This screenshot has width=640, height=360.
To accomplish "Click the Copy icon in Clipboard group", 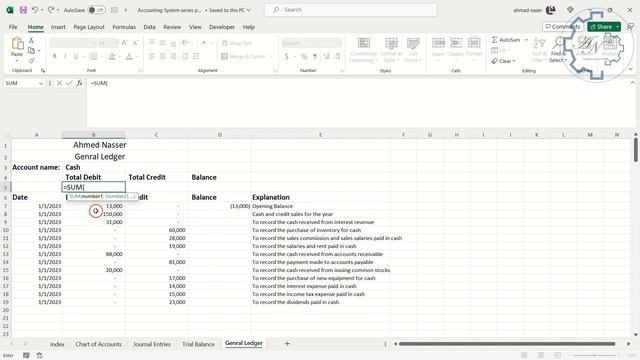I will coord(31,51).
